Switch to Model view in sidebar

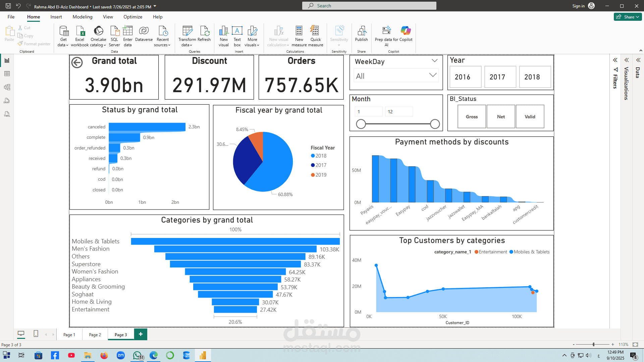7,87
